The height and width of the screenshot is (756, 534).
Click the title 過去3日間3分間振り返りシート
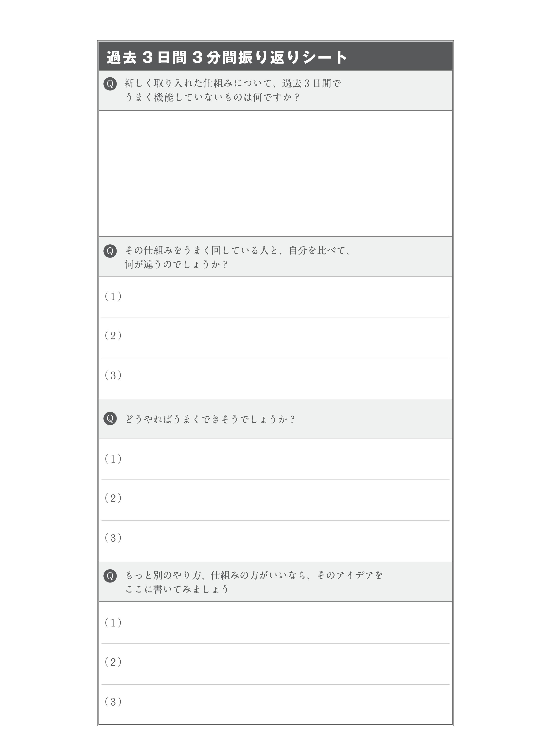pos(227,57)
